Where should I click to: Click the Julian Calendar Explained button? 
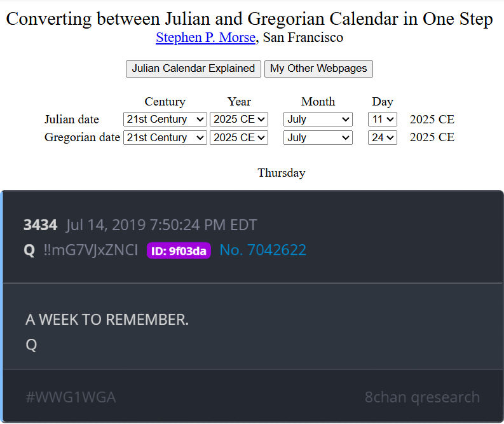(193, 69)
